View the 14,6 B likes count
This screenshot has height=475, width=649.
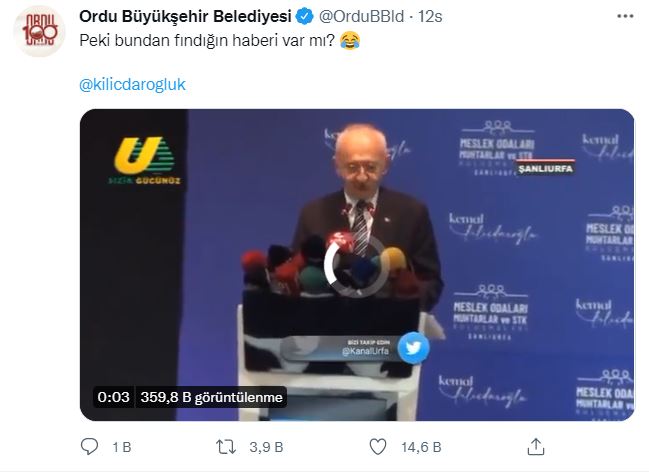coord(421,447)
